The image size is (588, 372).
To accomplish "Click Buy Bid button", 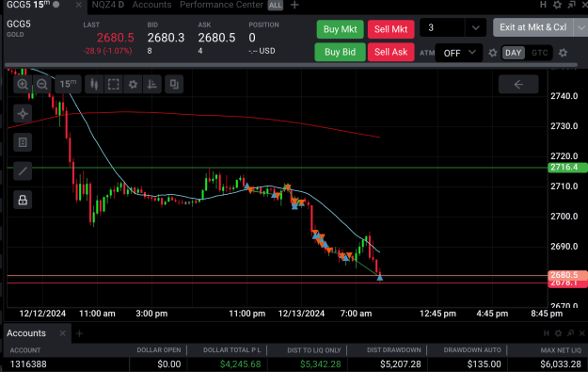I will point(341,52).
